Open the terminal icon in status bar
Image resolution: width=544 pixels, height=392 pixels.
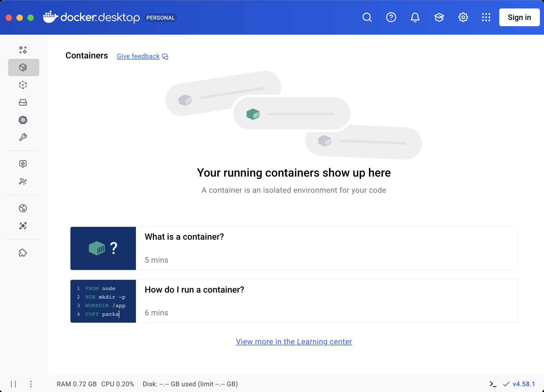(493, 384)
